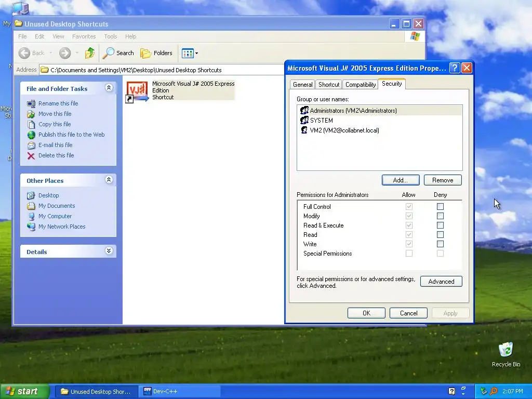
Task: Collapse the Other Places panel
Action: pyautogui.click(x=109, y=180)
